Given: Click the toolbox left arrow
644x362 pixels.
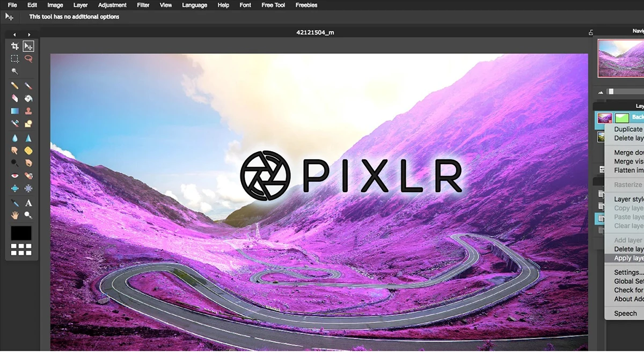Looking at the screenshot, I should pos(14,35).
